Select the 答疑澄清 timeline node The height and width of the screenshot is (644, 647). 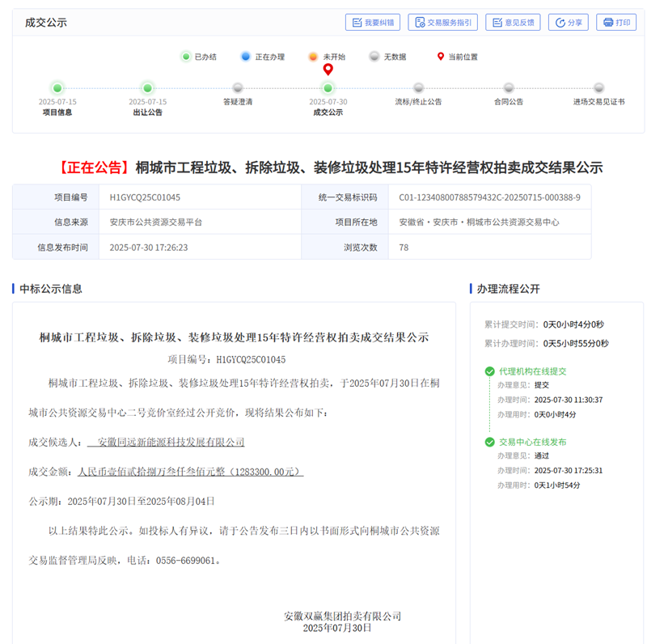tap(238, 87)
